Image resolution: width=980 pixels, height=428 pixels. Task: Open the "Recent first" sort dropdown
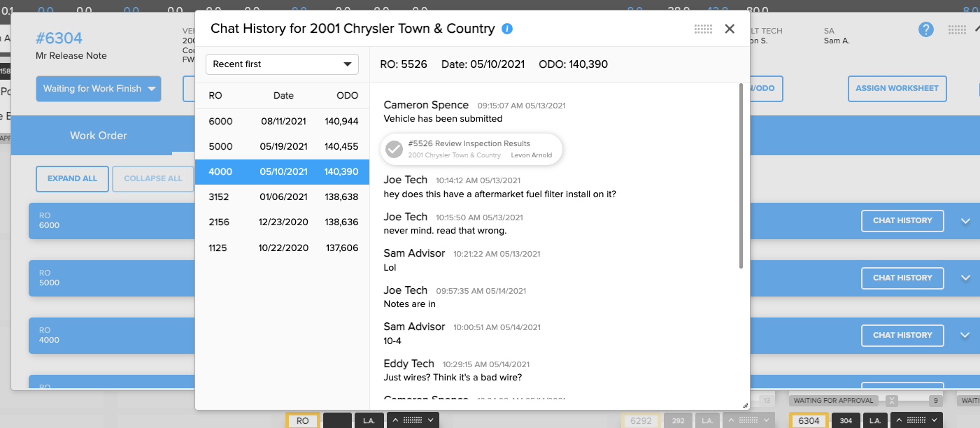pyautogui.click(x=282, y=64)
